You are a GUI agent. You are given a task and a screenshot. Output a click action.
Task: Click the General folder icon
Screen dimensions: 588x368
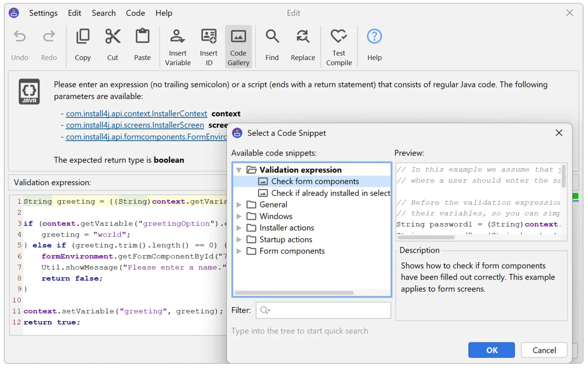251,205
